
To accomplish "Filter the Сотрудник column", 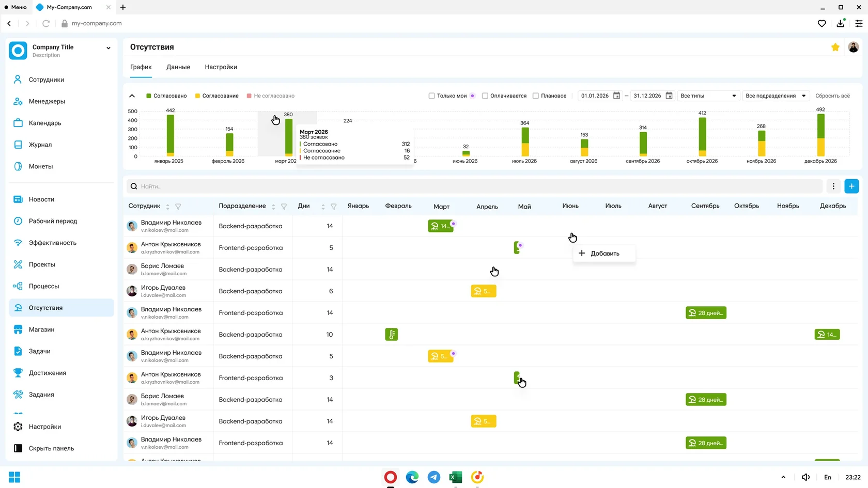I will point(178,207).
